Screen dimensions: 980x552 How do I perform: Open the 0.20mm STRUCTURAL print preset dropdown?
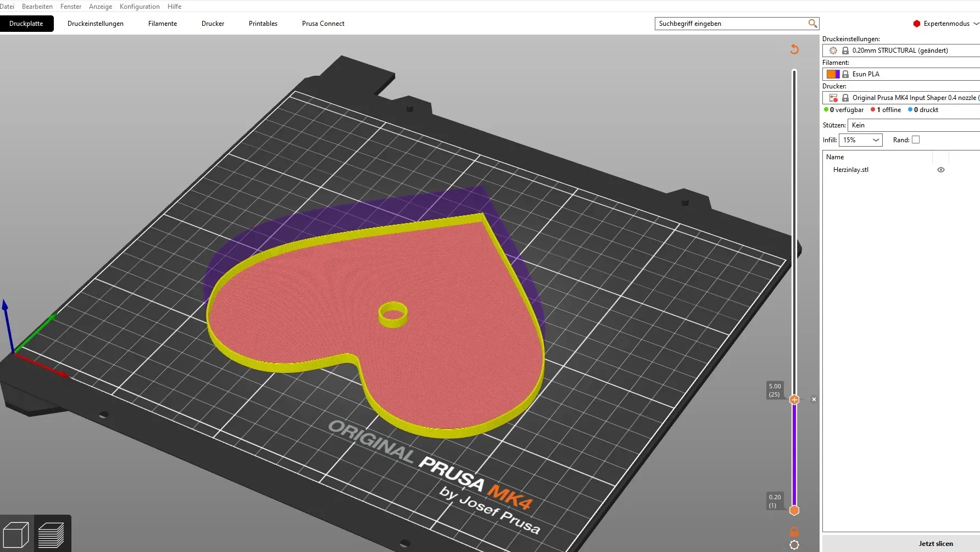(x=901, y=51)
